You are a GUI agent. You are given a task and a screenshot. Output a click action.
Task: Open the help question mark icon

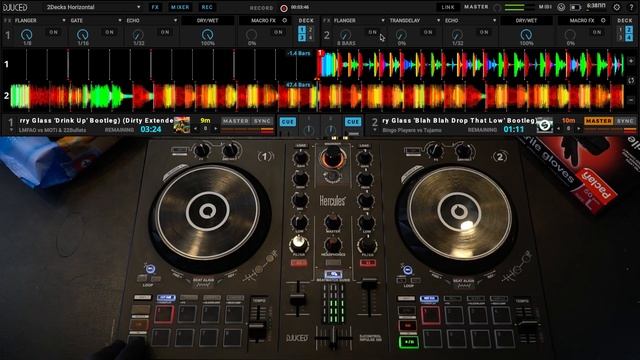pos(631,7)
